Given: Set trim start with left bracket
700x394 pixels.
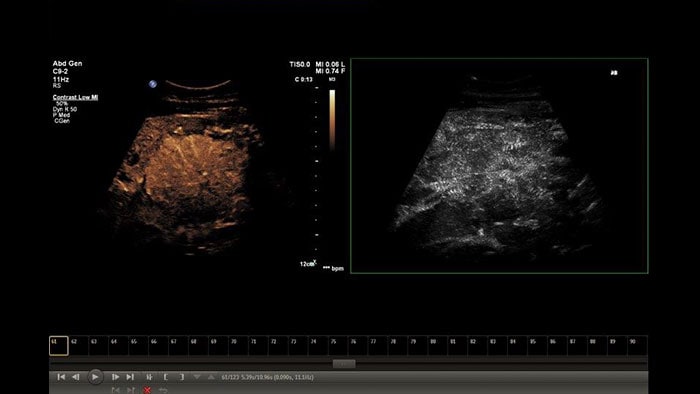Looking at the screenshot, I should pyautogui.click(x=166, y=377).
